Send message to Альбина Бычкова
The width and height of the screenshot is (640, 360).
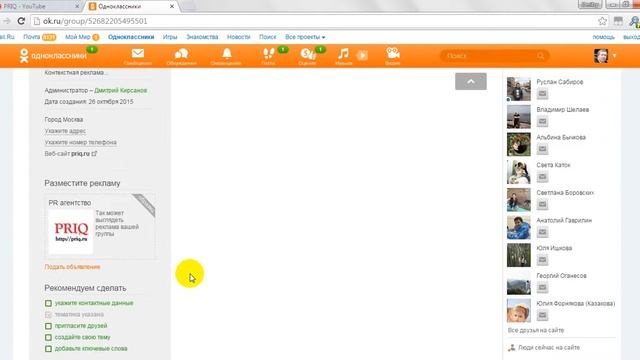point(542,149)
